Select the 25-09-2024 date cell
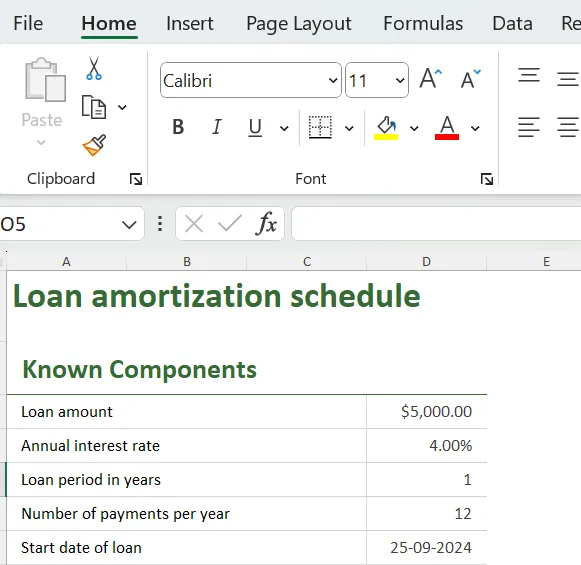Image resolution: width=581 pixels, height=565 pixels. (426, 548)
